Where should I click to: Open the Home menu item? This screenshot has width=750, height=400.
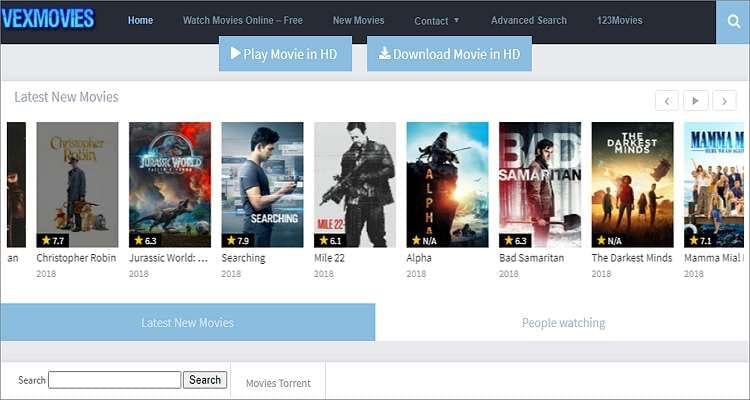pyautogui.click(x=141, y=20)
